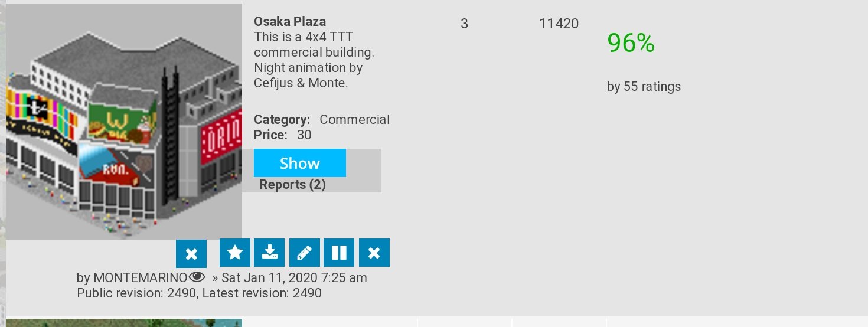
Task: Open the next plugin thumbnail below
Action: [x=124, y=323]
